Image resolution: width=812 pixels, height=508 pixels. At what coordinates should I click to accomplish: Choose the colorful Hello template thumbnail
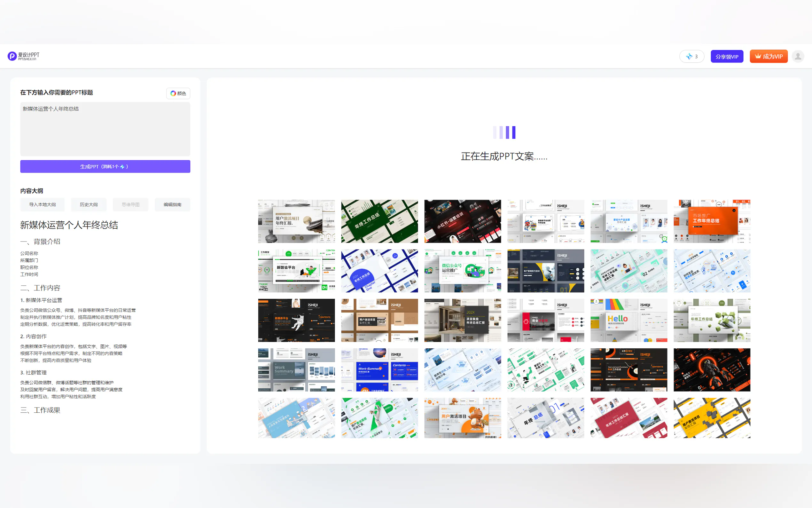[629, 320]
